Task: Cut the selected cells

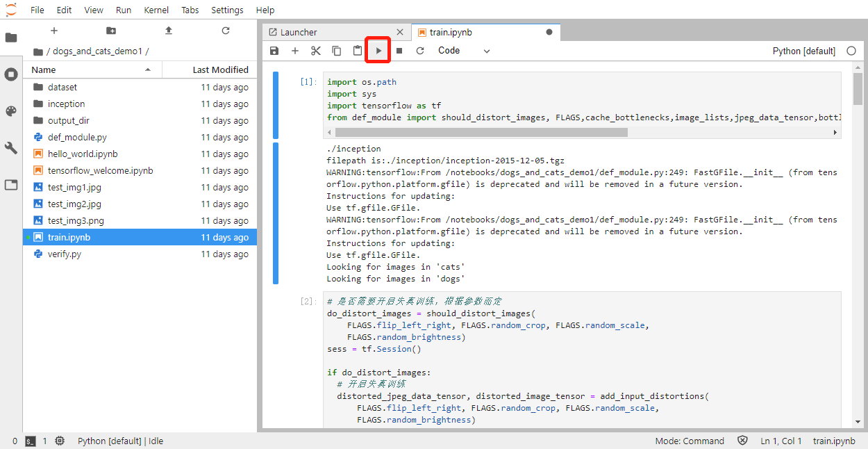Action: (x=316, y=50)
